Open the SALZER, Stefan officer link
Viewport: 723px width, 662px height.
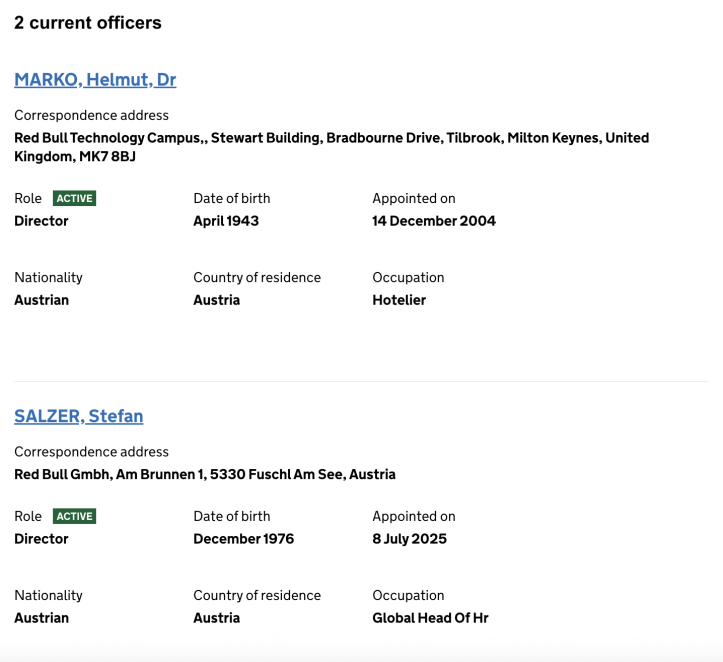point(79,416)
